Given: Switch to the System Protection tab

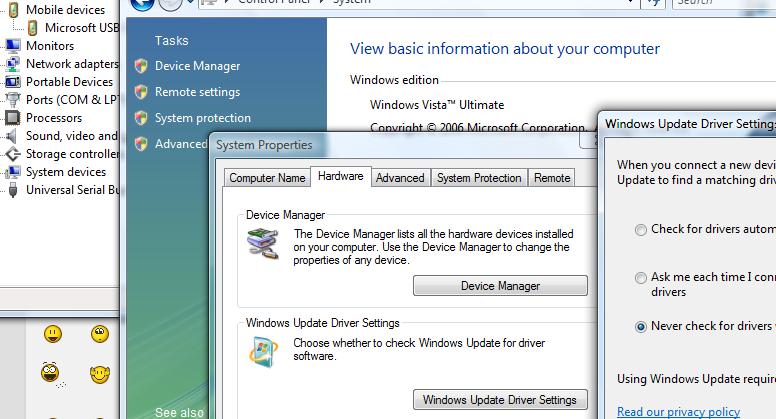Looking at the screenshot, I should (x=479, y=178).
